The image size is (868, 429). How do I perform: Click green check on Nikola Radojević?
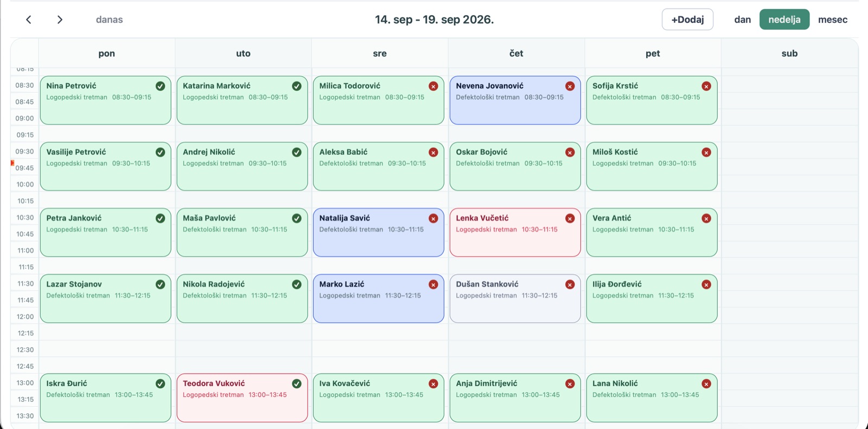pyautogui.click(x=297, y=285)
